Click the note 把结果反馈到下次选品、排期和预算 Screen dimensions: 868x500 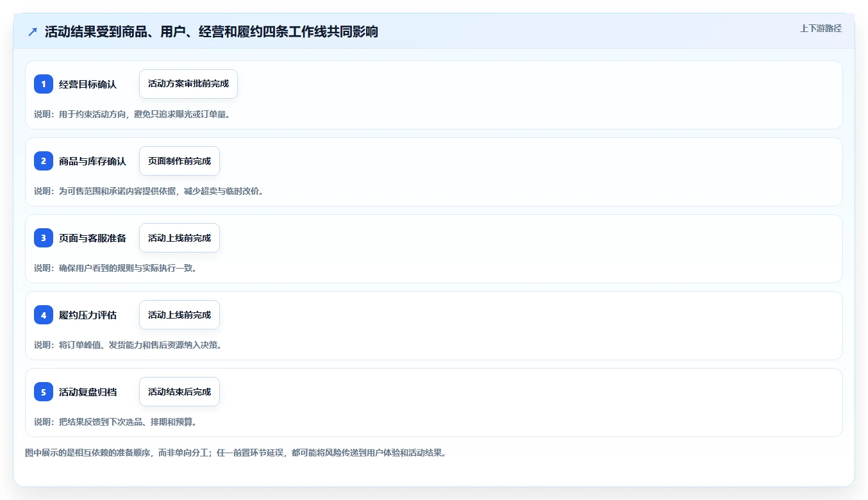[x=115, y=422]
